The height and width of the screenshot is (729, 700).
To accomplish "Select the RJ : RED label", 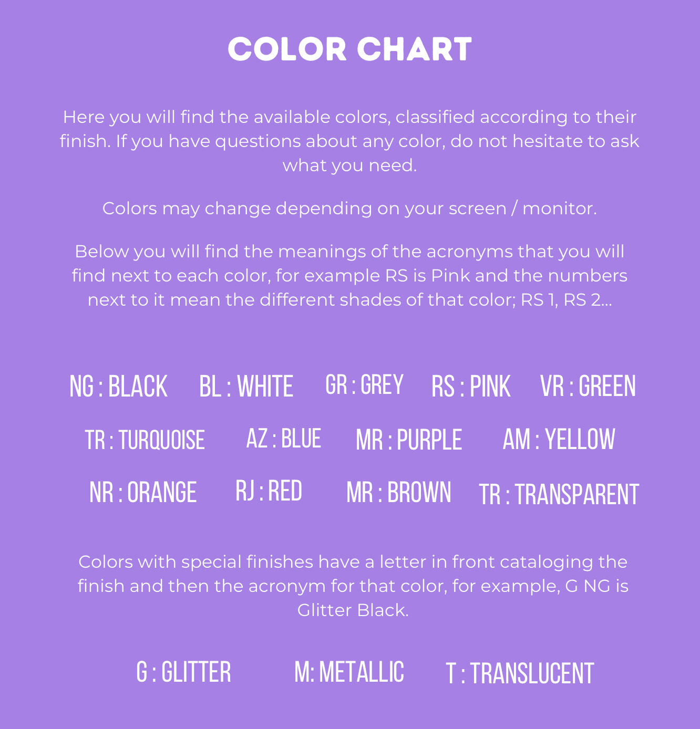I will pos(269,491).
